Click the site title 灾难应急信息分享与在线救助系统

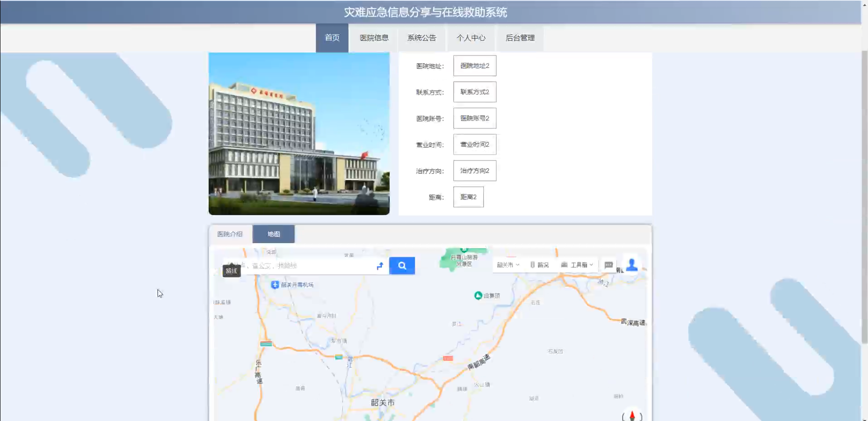pyautogui.click(x=426, y=12)
